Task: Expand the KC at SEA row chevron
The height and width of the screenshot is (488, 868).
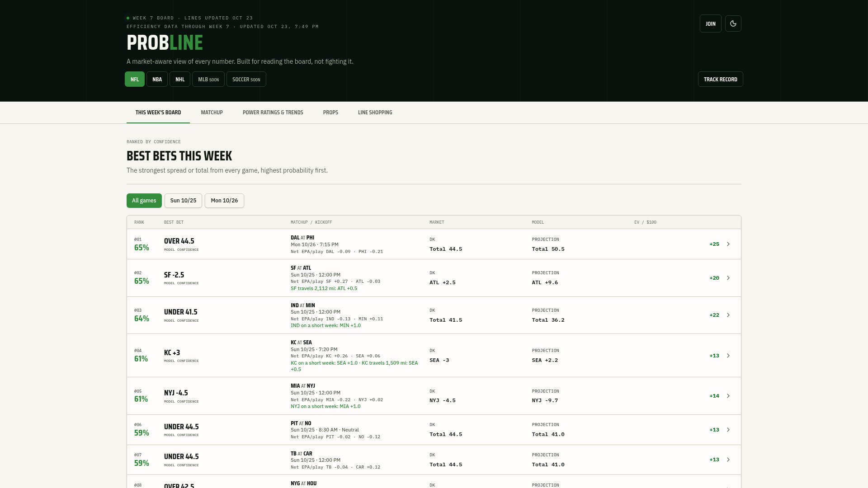Action: tap(728, 356)
